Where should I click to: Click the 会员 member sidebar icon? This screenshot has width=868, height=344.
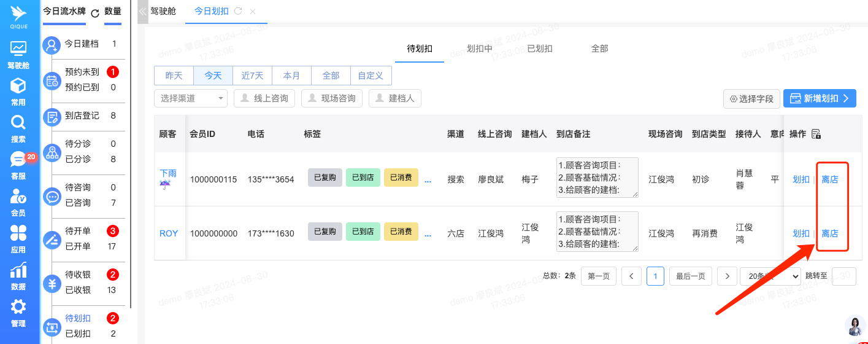pyautogui.click(x=18, y=197)
